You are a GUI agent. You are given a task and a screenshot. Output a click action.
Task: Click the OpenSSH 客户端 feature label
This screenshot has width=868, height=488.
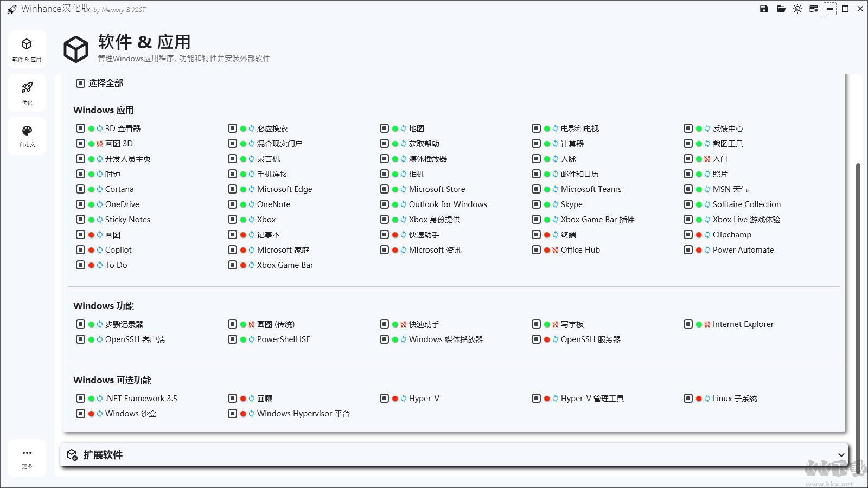click(x=135, y=339)
